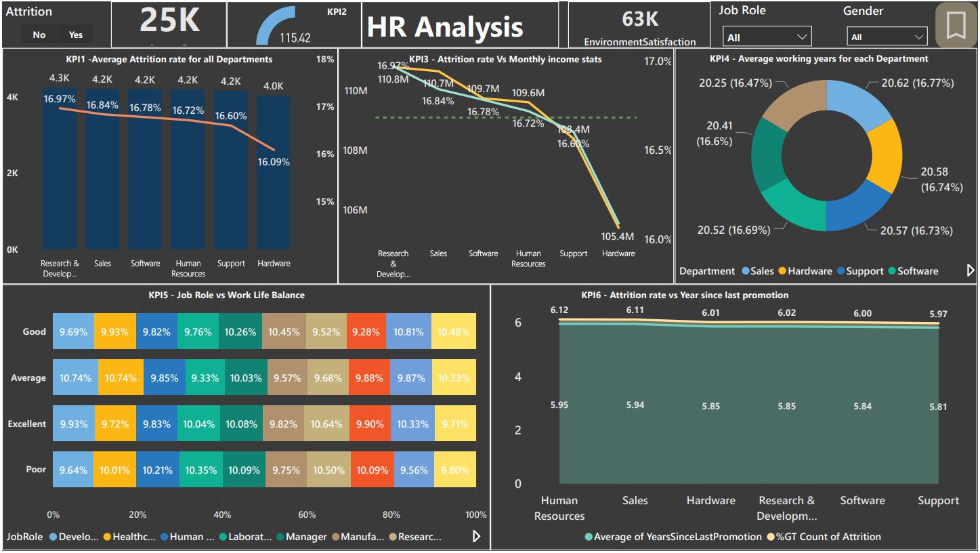
Task: Open the Job Role dropdown
Action: [x=767, y=37]
